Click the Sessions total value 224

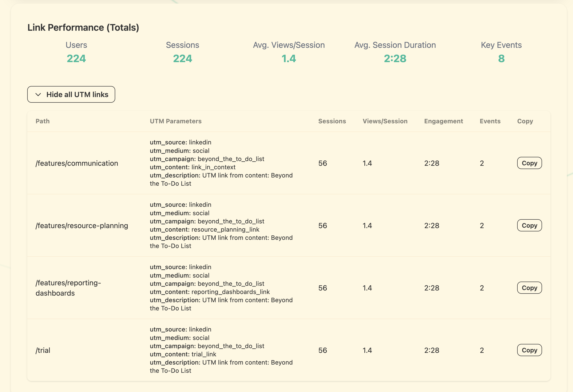click(183, 59)
